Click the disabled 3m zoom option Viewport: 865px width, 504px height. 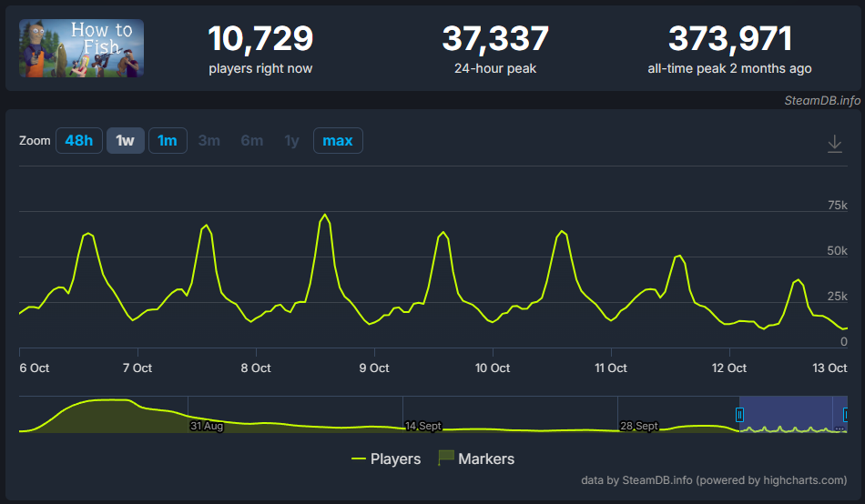[209, 141]
